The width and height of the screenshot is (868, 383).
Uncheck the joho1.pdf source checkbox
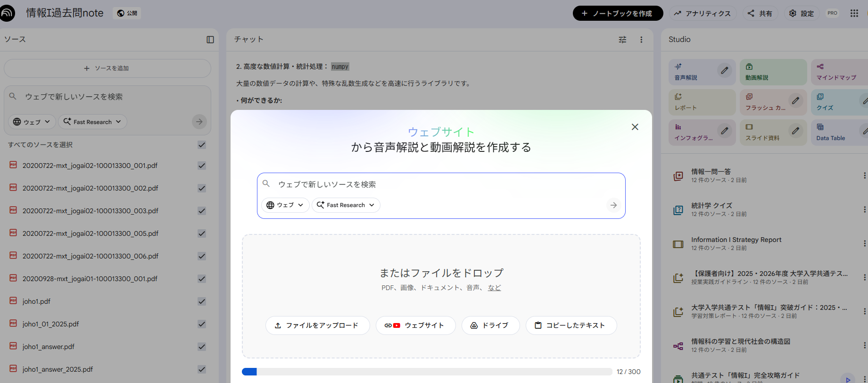(x=202, y=301)
